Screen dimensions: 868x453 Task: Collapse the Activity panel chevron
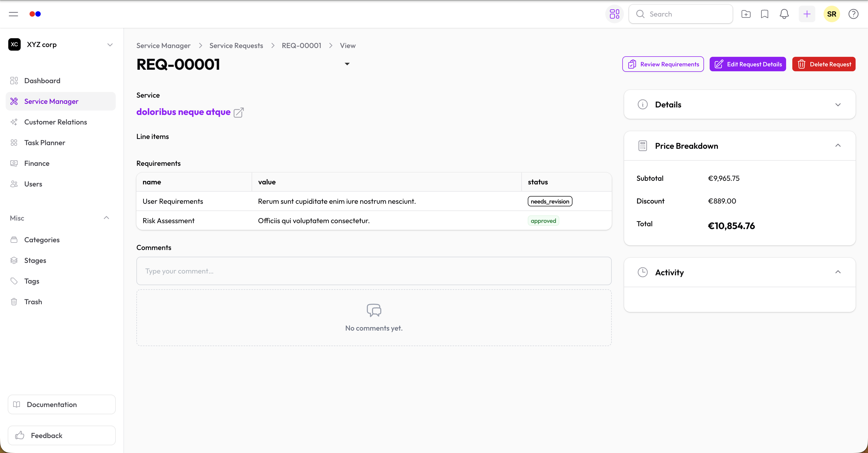[x=838, y=272]
